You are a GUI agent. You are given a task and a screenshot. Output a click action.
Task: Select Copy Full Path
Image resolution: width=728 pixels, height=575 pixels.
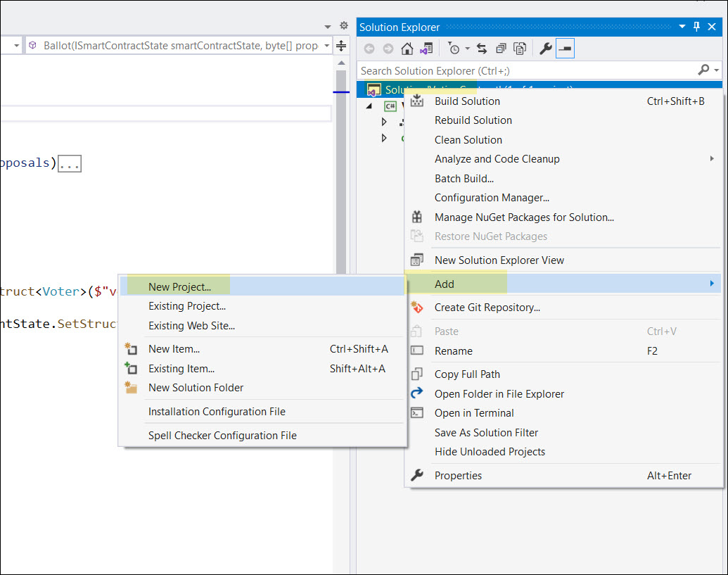pos(563,374)
